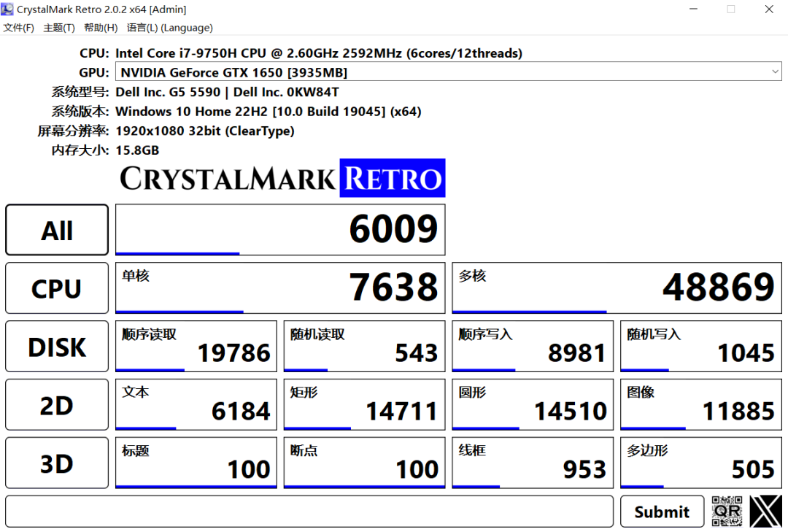Open the 帮助(H) menu
The width and height of the screenshot is (788, 532).
pos(101,28)
